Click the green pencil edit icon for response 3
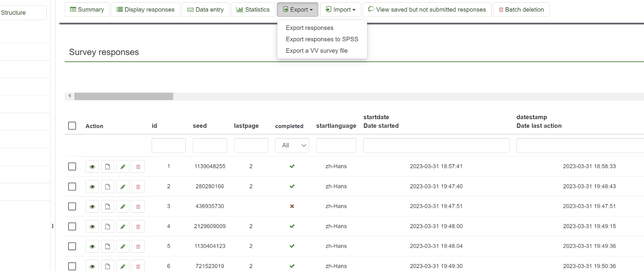The width and height of the screenshot is (644, 271). [123, 207]
